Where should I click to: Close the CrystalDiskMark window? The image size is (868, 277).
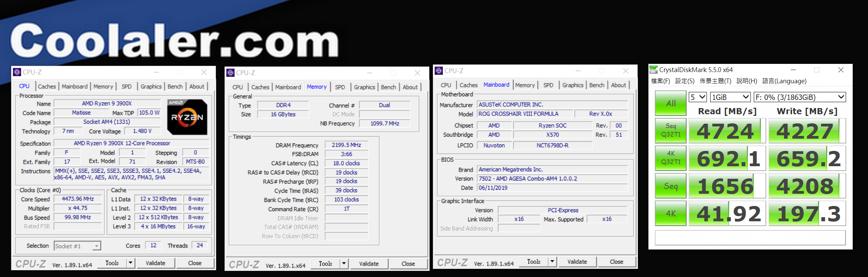click(841, 70)
